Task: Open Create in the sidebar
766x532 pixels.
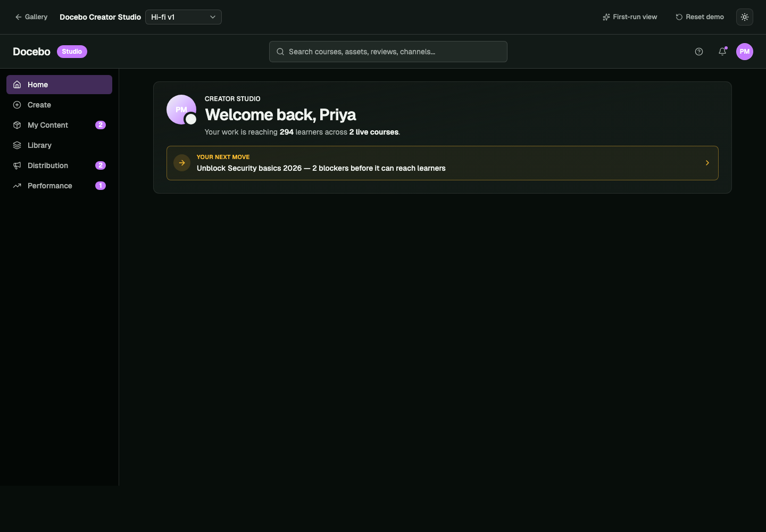Action: coord(59,105)
